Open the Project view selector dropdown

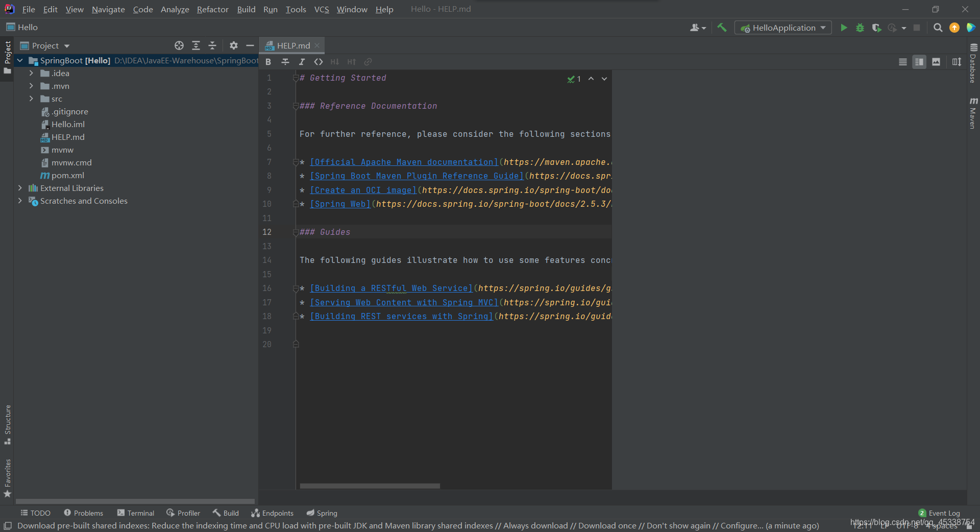pos(45,45)
